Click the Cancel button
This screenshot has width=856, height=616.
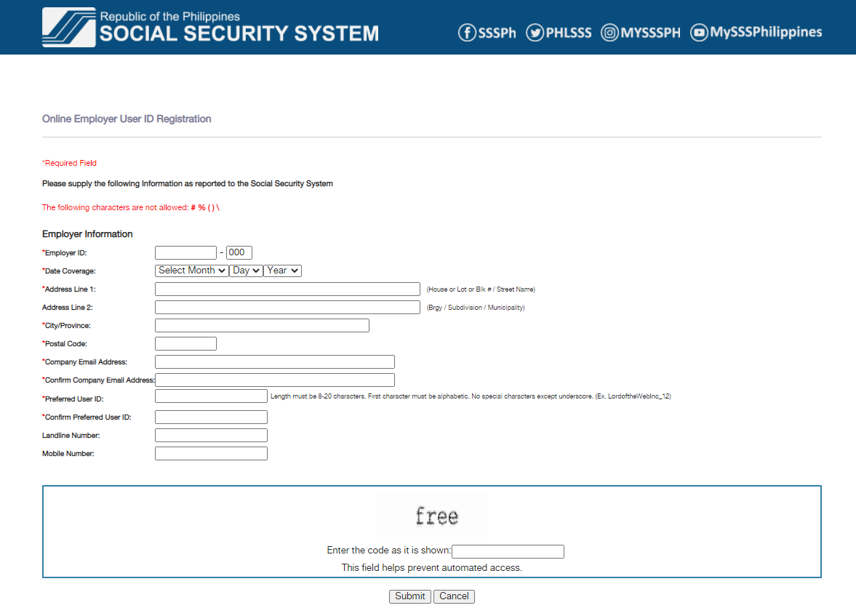click(454, 596)
